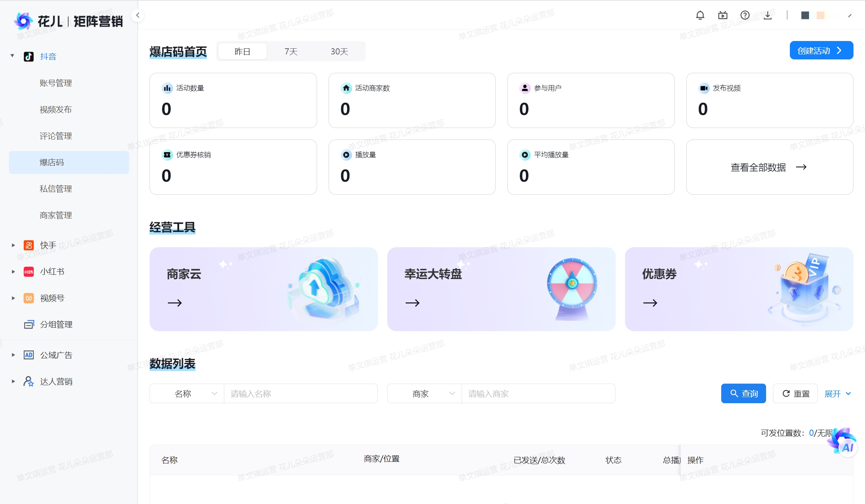
Task: Open the 商家云 tool card
Action: tap(264, 289)
